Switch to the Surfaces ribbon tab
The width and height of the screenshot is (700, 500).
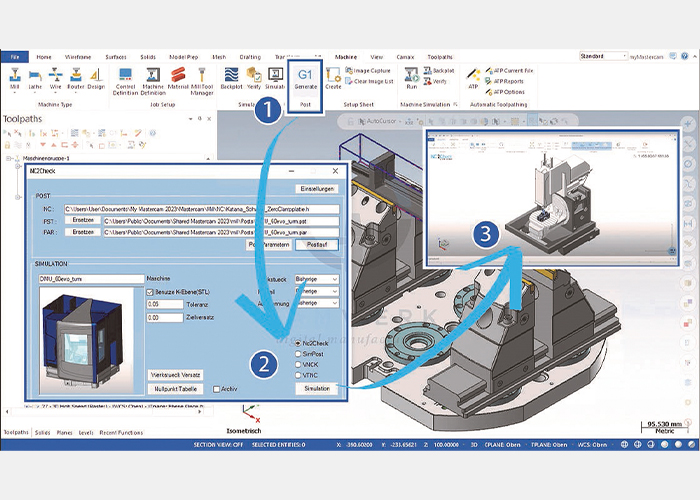click(116, 57)
